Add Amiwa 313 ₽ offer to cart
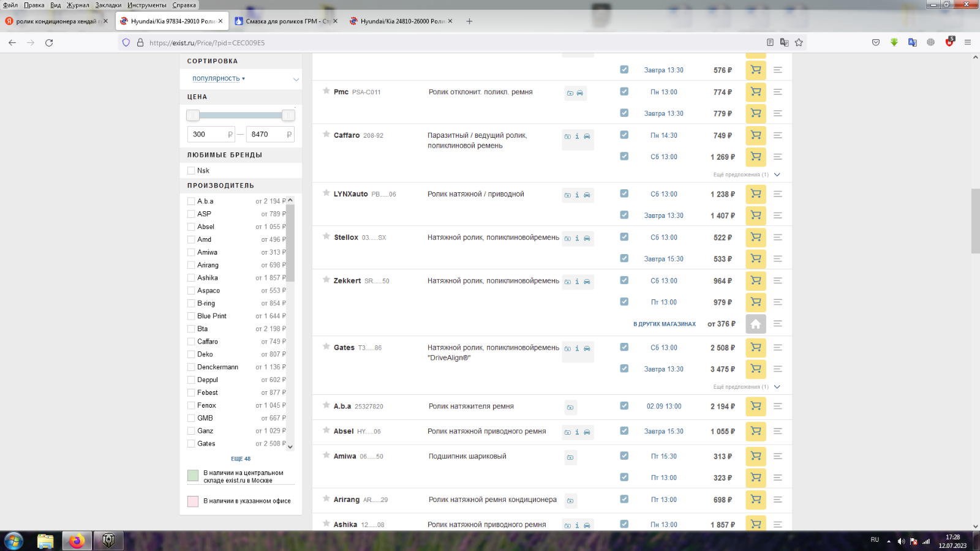This screenshot has height=551, width=980. [x=756, y=457]
